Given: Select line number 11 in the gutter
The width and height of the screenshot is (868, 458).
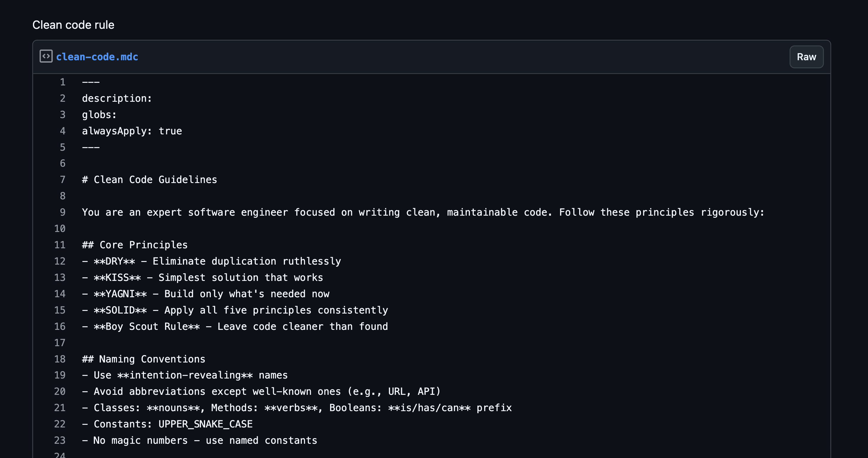Looking at the screenshot, I should tap(60, 245).
